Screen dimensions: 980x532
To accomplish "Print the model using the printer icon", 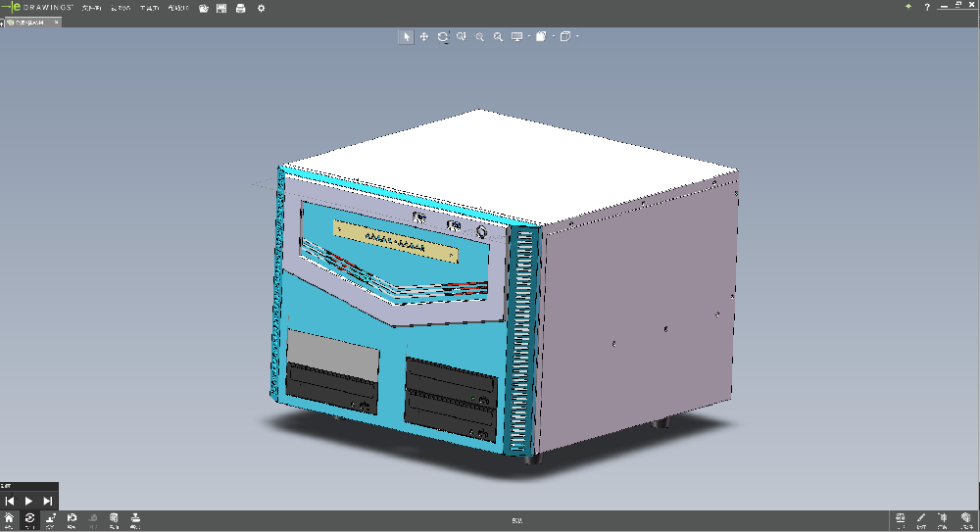I will click(x=241, y=8).
